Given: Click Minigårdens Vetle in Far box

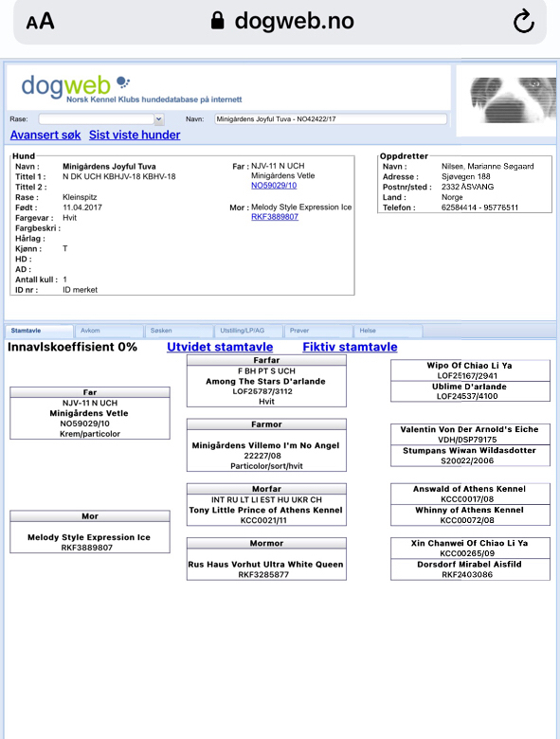Looking at the screenshot, I should 89,413.
